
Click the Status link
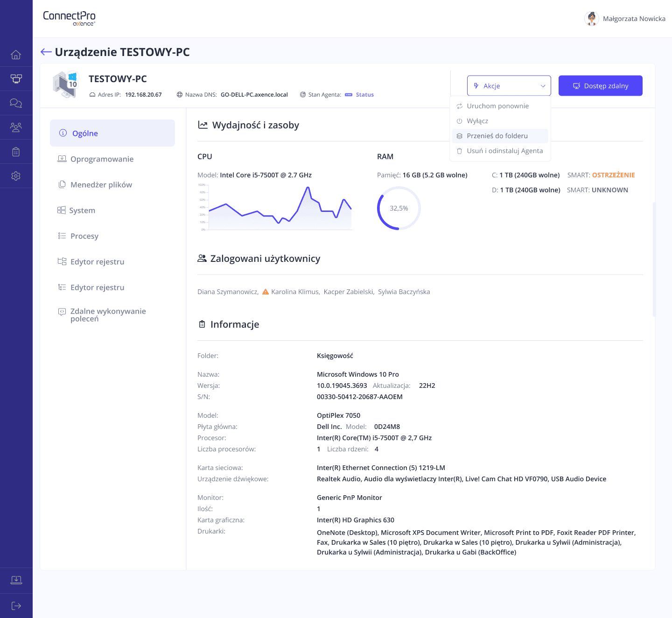click(365, 95)
